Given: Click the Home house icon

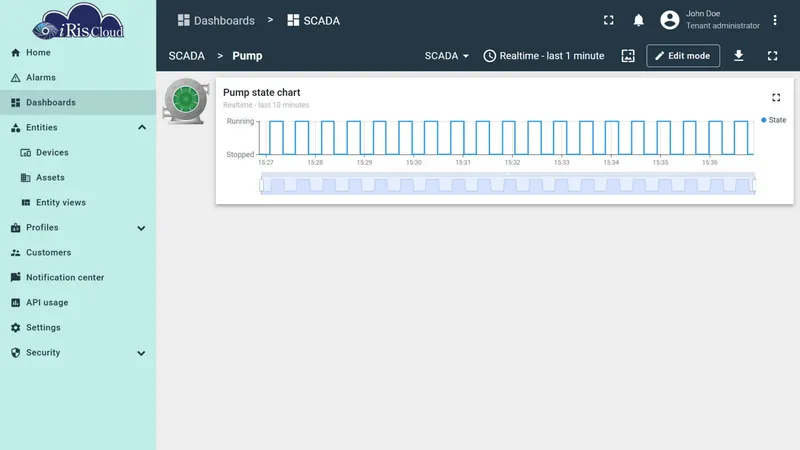Looking at the screenshot, I should tap(15, 53).
